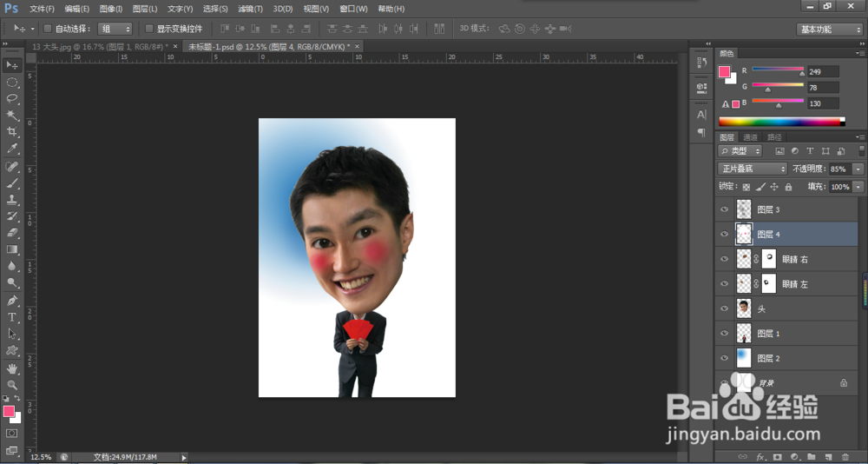Select the Zoom tool in toolbox
This screenshot has height=464, width=868.
coord(12,384)
